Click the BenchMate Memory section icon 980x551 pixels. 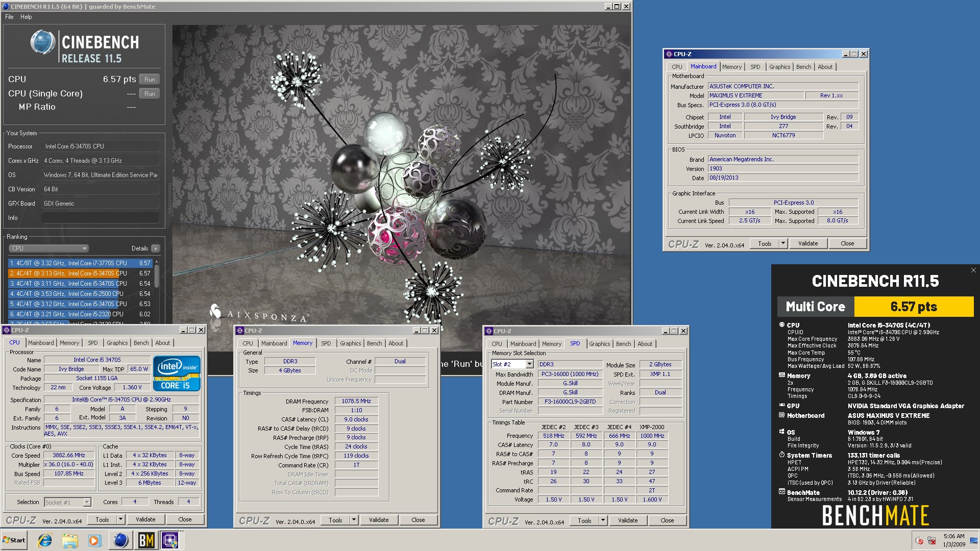pyautogui.click(x=781, y=375)
